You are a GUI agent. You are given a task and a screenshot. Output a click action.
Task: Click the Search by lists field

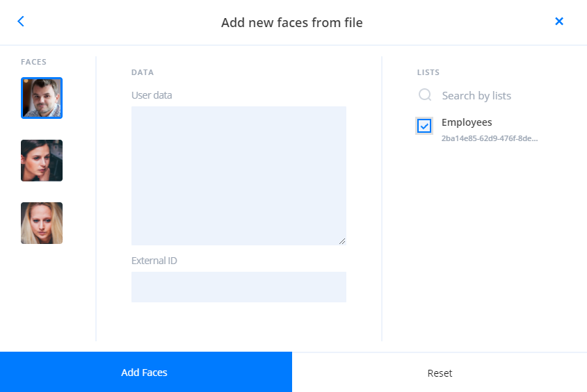click(x=487, y=95)
